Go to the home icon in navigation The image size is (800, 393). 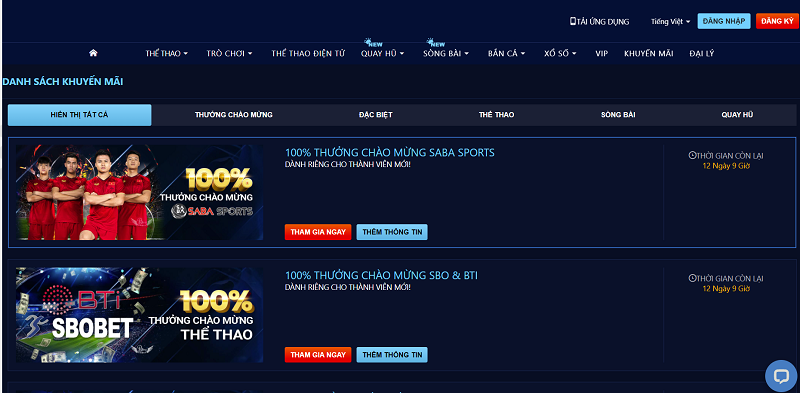coord(93,53)
